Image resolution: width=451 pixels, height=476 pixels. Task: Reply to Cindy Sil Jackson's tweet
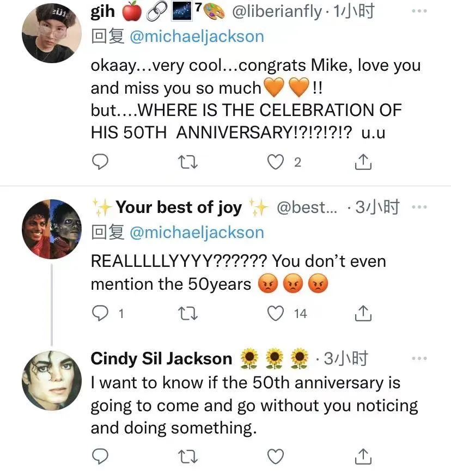click(100, 455)
